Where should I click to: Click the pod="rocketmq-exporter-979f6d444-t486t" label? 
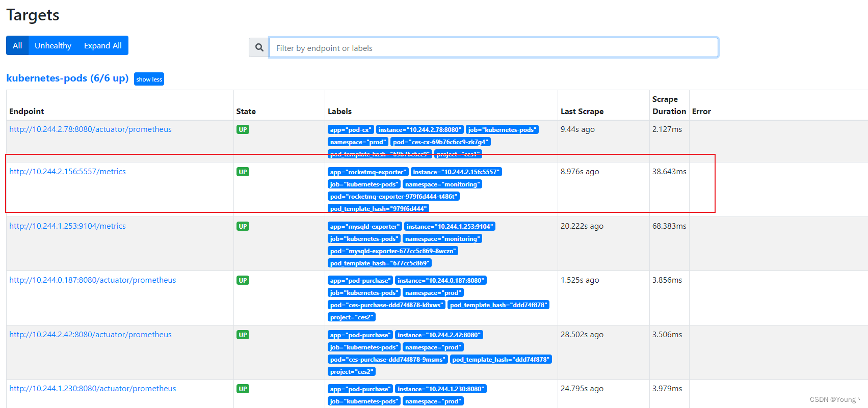pyautogui.click(x=393, y=197)
